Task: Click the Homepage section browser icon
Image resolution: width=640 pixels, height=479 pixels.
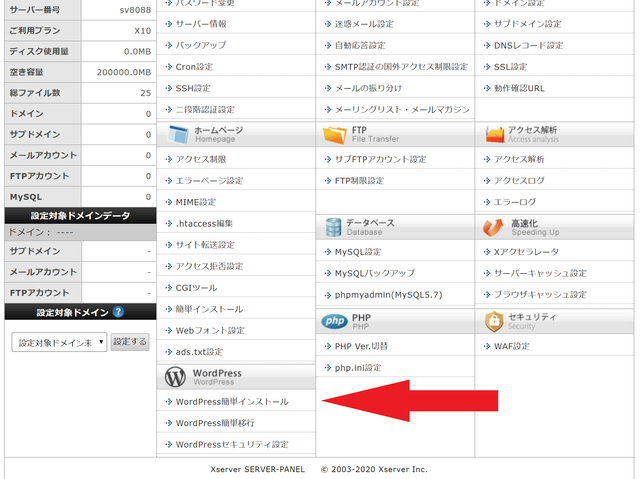Action: click(x=178, y=135)
